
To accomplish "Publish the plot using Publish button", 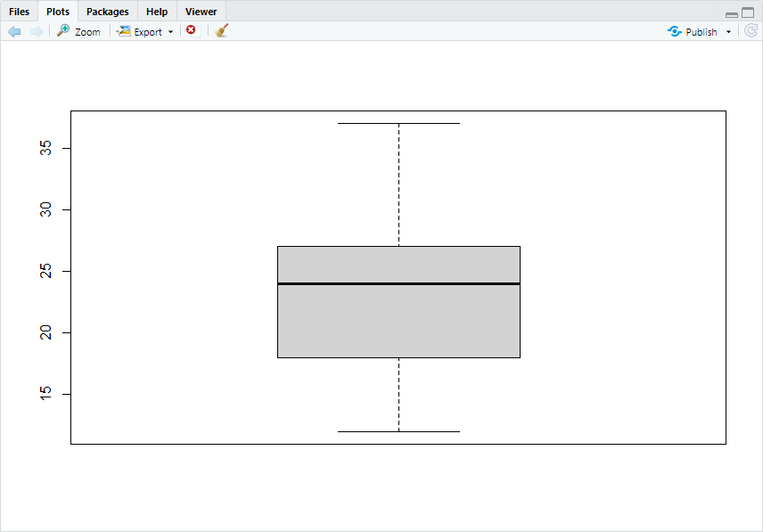I will [x=693, y=31].
